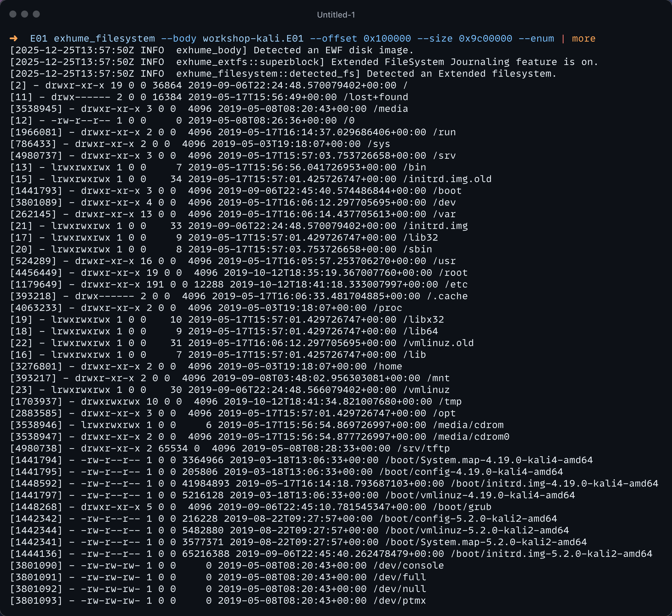Click the /boot/grub directory path

462,507
